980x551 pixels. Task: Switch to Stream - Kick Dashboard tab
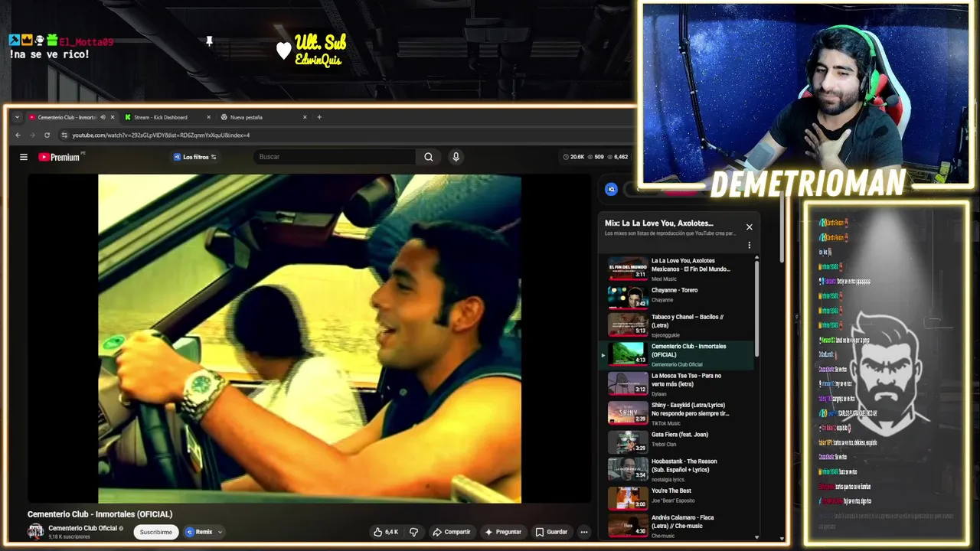tap(167, 117)
